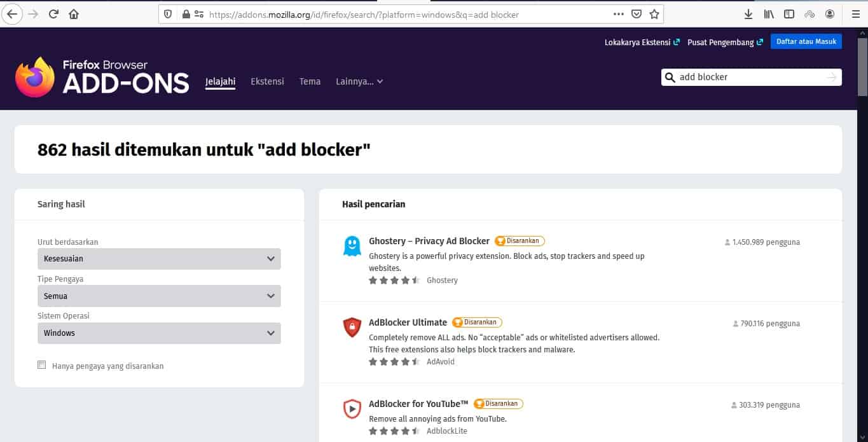Click the extension icon next to sidebar button

(x=809, y=14)
